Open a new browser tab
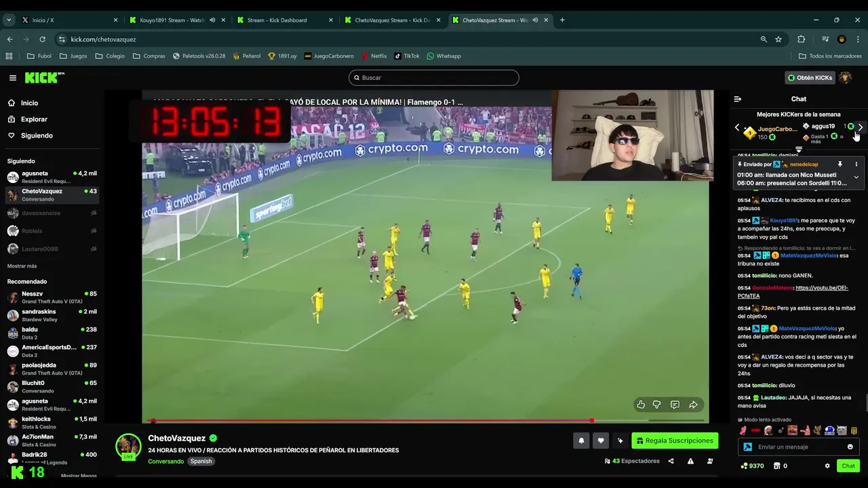Viewport: 868px width, 488px height. pyautogui.click(x=562, y=20)
